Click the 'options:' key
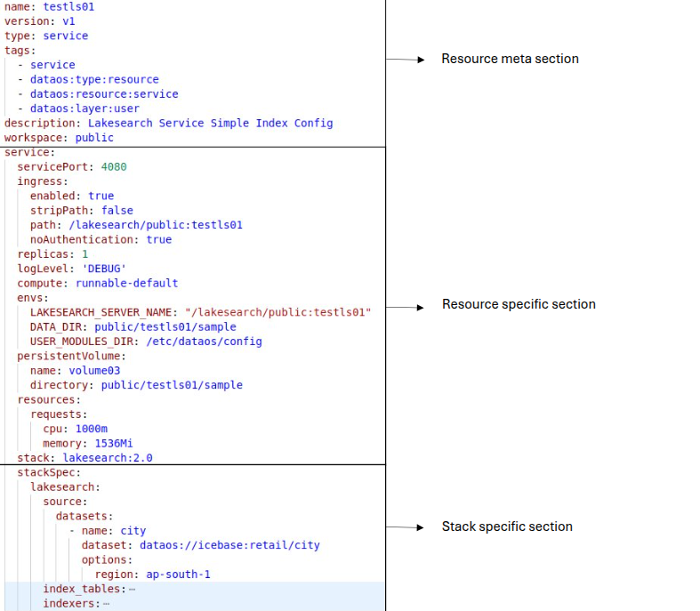The height and width of the screenshot is (611, 700). (107, 559)
